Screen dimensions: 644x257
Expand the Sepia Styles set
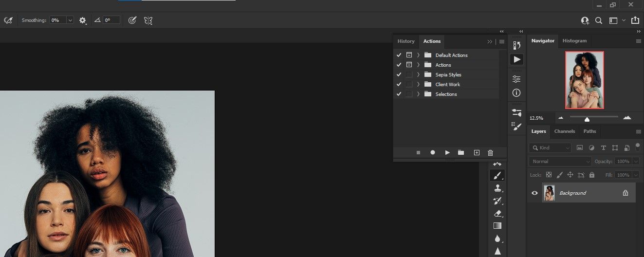[418, 74]
